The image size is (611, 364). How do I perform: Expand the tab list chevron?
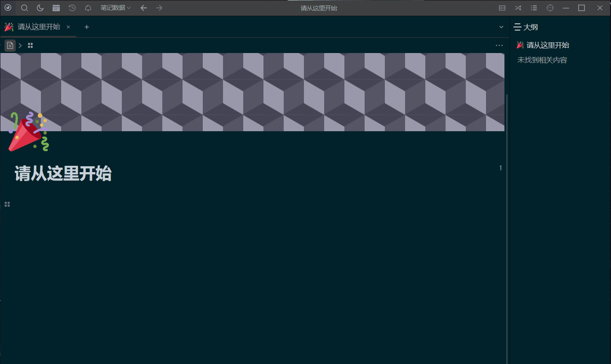pos(501,27)
